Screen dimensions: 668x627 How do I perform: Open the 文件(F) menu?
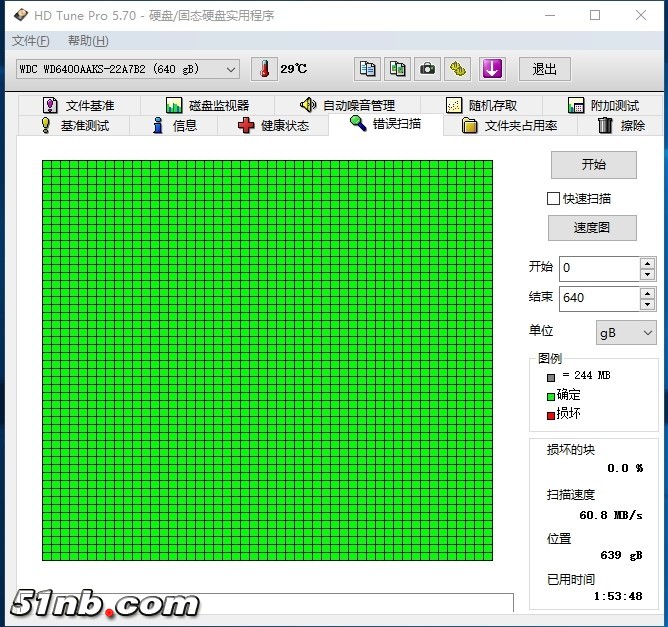(30, 41)
